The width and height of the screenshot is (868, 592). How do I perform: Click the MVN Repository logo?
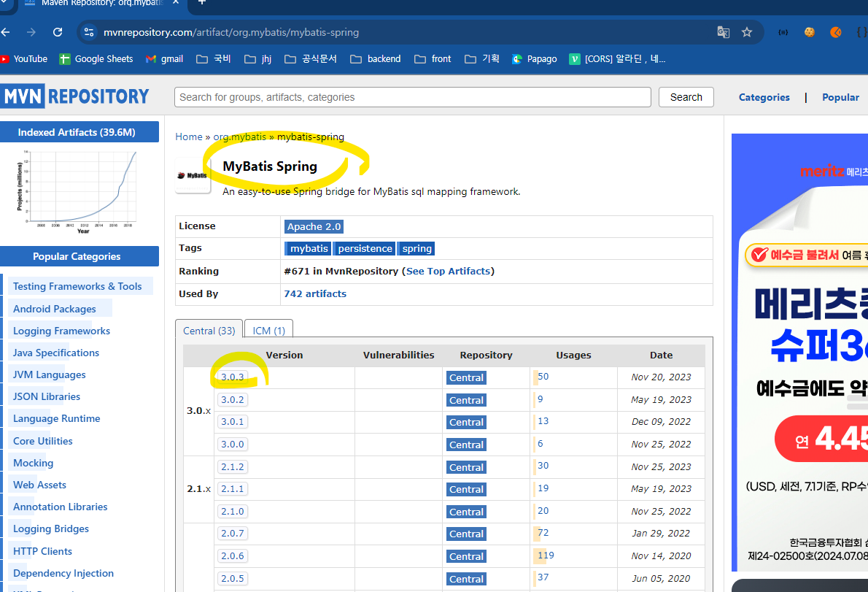click(x=74, y=97)
